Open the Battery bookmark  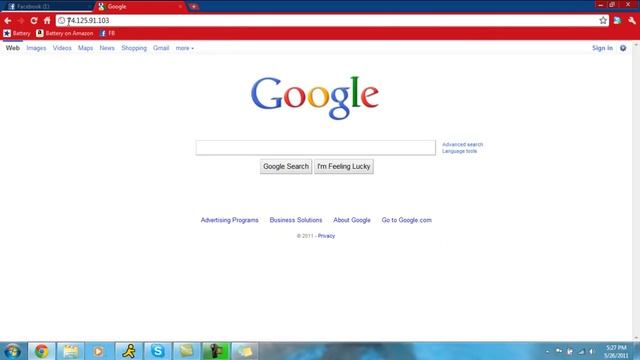point(17,33)
